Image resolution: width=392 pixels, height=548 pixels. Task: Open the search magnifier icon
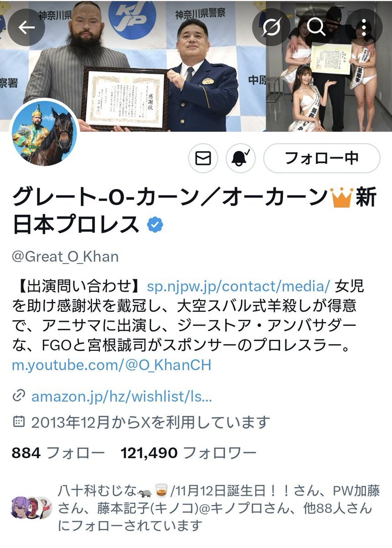[316, 28]
